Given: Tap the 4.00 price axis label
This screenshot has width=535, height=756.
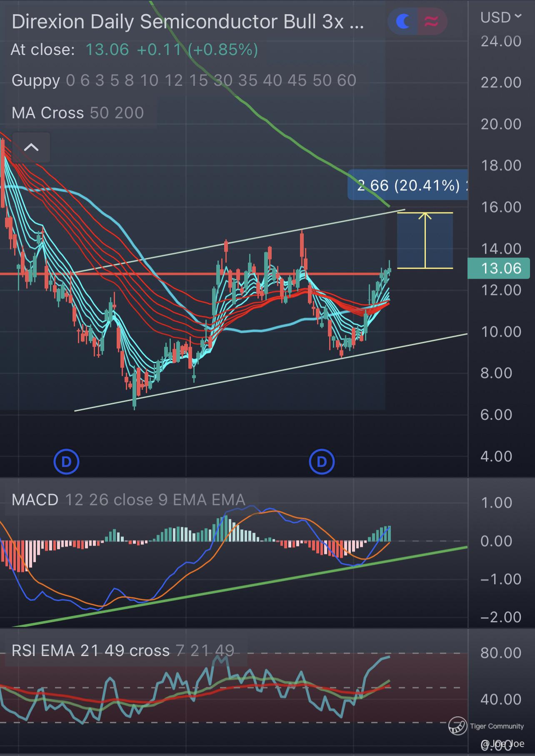Looking at the screenshot, I should tap(496, 456).
